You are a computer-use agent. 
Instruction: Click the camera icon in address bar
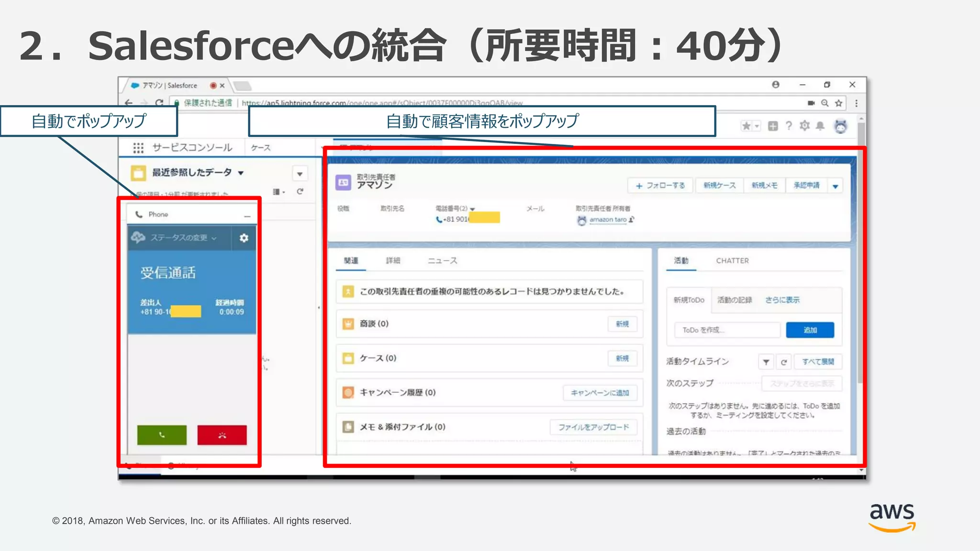[811, 103]
